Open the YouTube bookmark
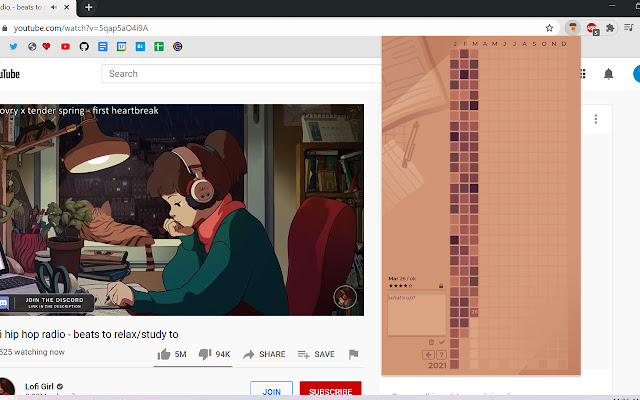This screenshot has height=400, width=640. tap(65, 47)
